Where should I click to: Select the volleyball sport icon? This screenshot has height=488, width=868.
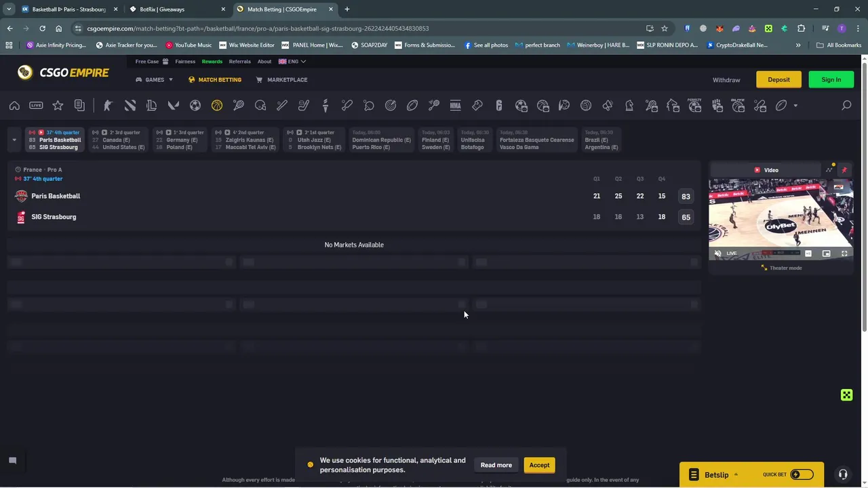[586, 106]
